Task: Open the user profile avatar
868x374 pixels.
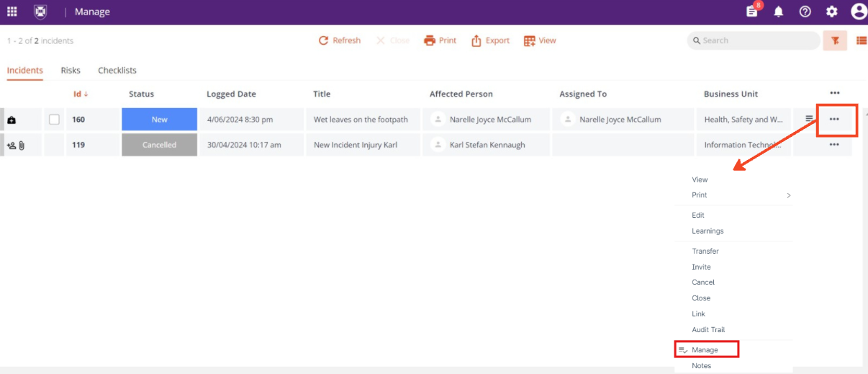Action: click(859, 12)
